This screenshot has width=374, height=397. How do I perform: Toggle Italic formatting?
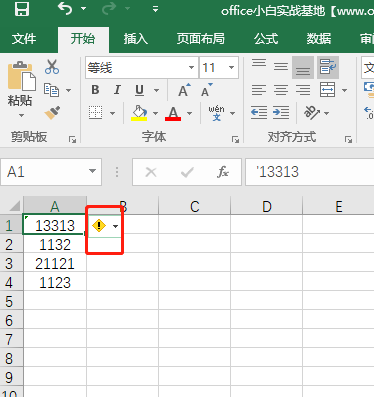(117, 90)
